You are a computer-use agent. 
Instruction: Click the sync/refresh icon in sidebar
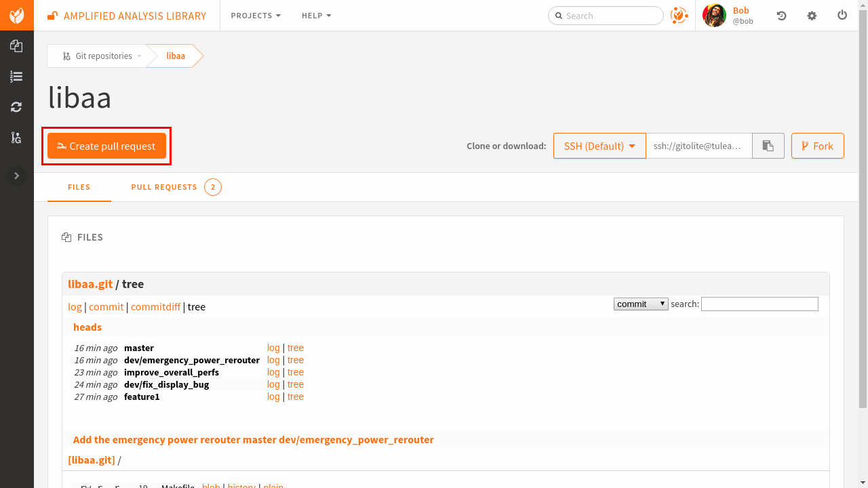click(16, 106)
